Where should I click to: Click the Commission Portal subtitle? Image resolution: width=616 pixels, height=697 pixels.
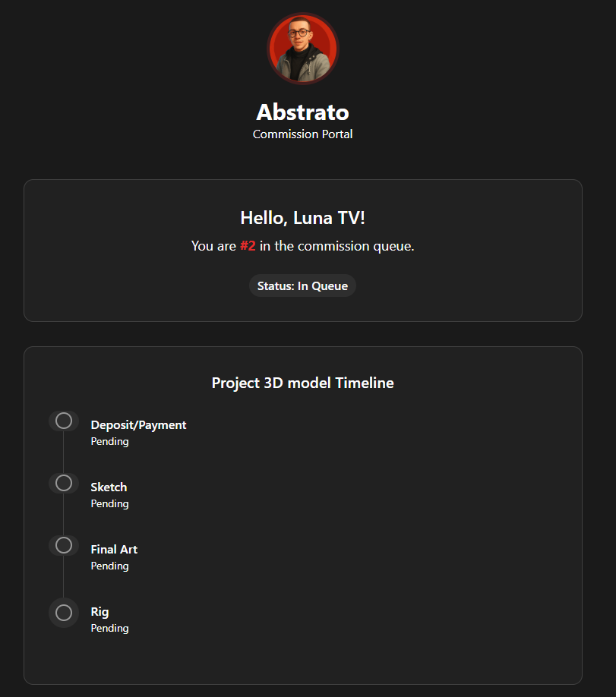coord(302,134)
